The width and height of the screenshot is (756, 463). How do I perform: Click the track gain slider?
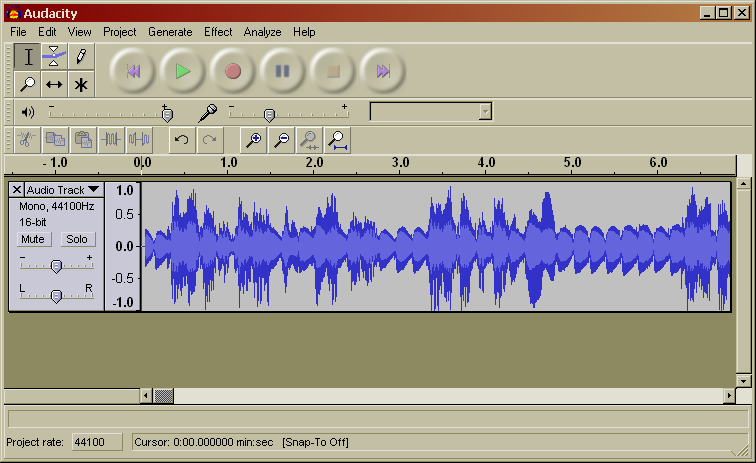coord(56,265)
